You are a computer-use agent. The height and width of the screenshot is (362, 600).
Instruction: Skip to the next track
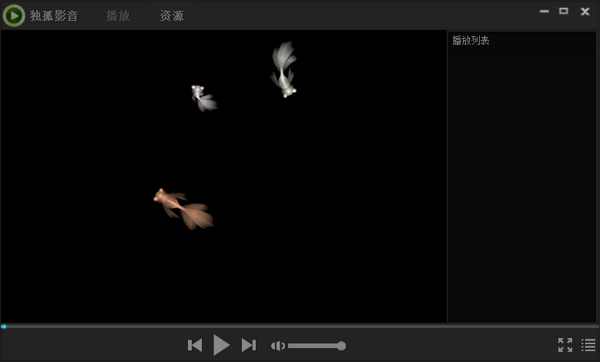249,345
